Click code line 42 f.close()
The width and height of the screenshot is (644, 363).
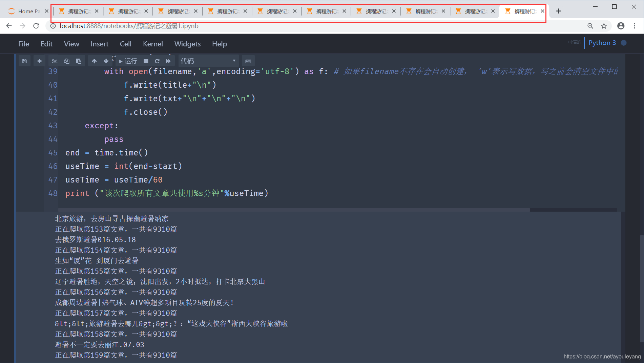coord(146,112)
